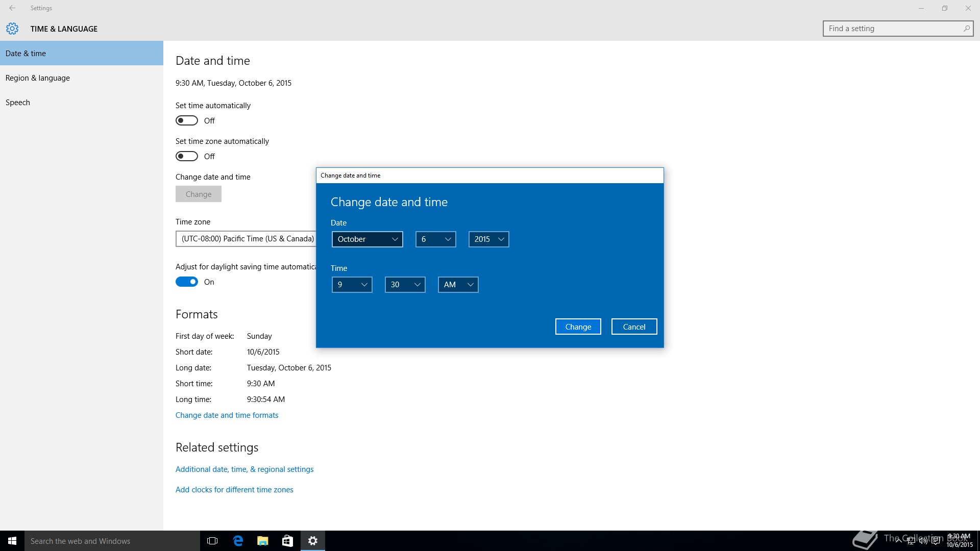Click the back arrow in Settings title bar

12,8
